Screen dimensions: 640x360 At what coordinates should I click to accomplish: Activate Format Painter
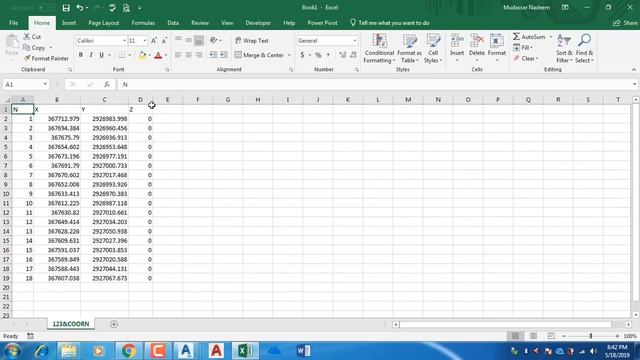[46, 58]
